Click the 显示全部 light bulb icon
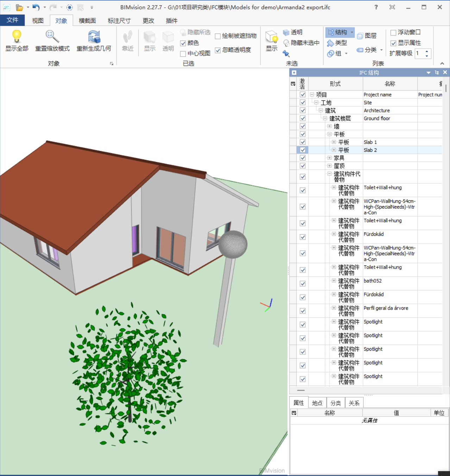The image size is (450, 476). tap(17, 36)
